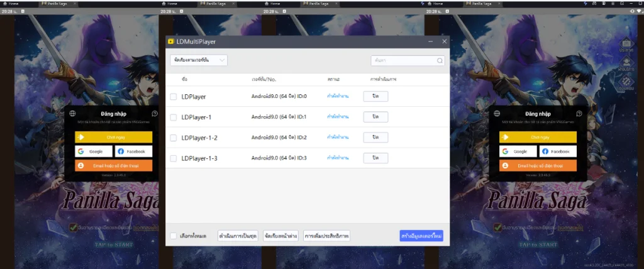Close Panilla Saga tab in rightmost emulator
Screen dimensions: 644x269
pyautogui.click(x=499, y=3)
